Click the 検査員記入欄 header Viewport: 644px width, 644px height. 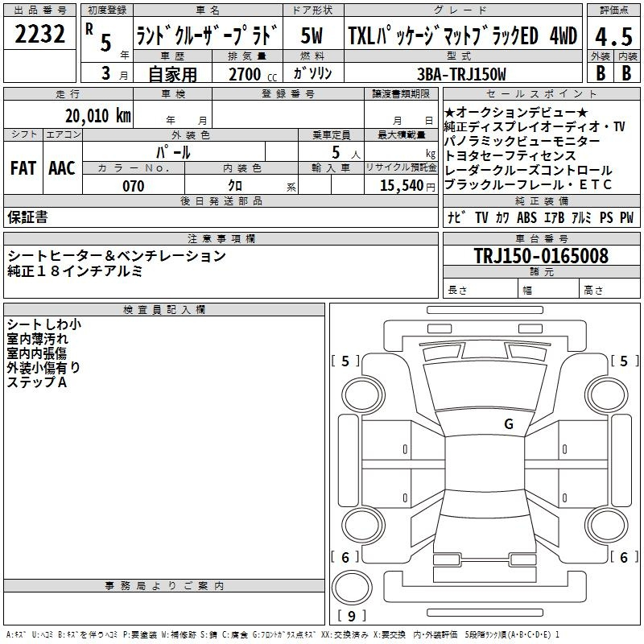[164, 310]
